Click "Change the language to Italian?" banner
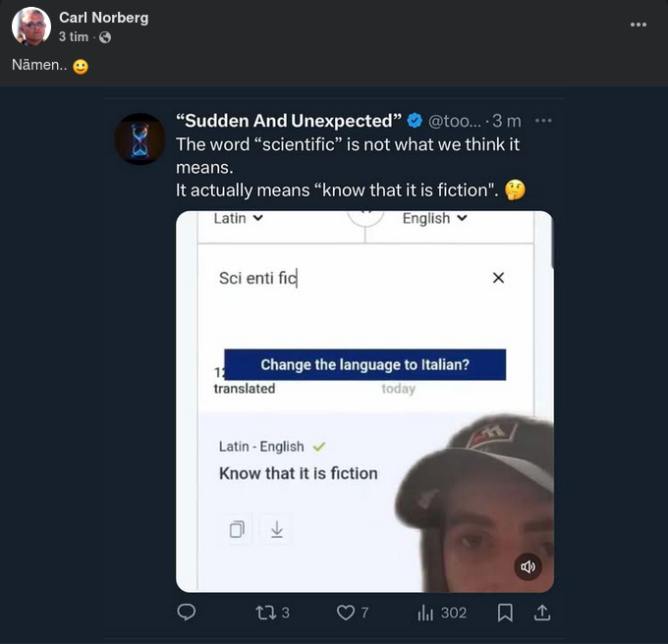The width and height of the screenshot is (668, 644). click(x=364, y=365)
